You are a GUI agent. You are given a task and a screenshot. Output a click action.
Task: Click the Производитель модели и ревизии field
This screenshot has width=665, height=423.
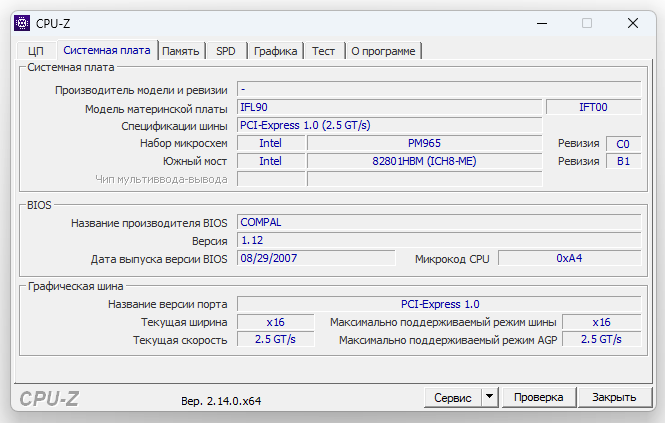(439, 90)
